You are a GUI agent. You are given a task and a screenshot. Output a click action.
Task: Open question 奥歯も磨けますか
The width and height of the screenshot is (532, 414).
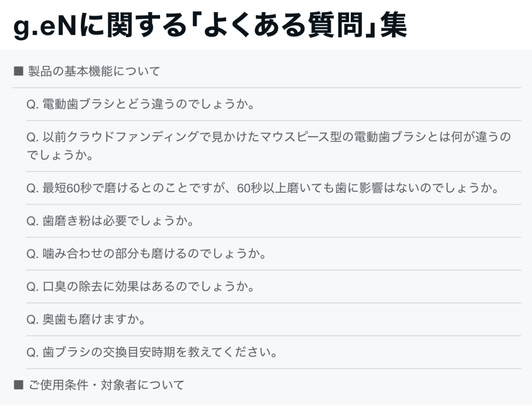tap(94, 319)
